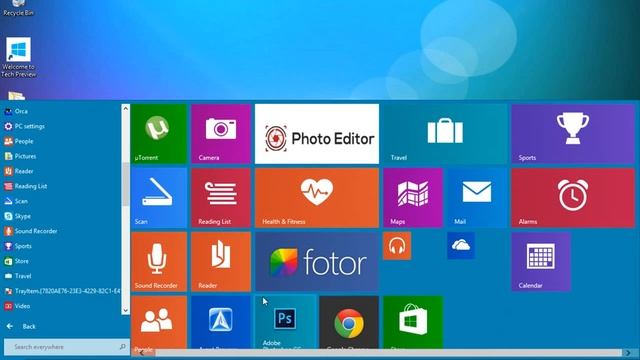The height and width of the screenshot is (360, 640).
Task: Open the Alarms tile
Action: pyautogui.click(x=573, y=198)
